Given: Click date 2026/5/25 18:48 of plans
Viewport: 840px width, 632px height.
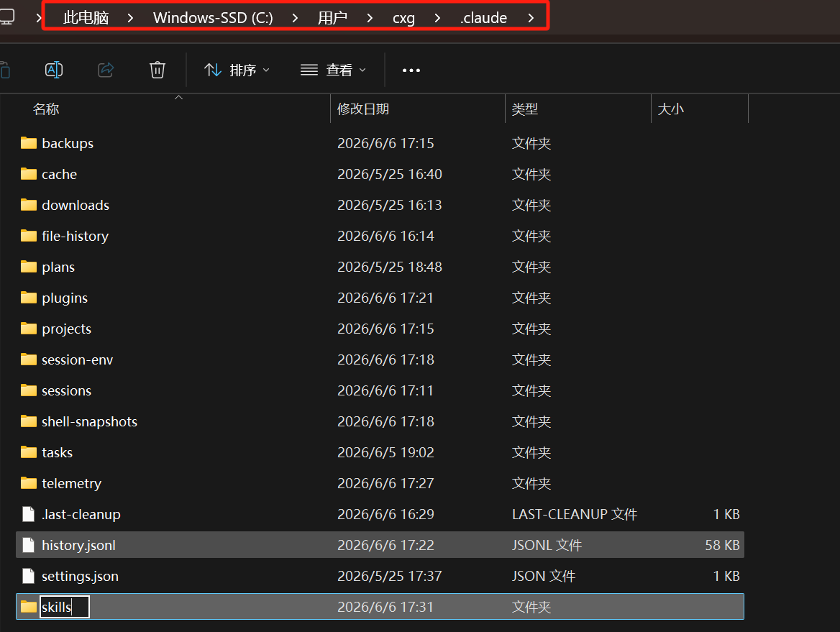Looking at the screenshot, I should tap(390, 267).
